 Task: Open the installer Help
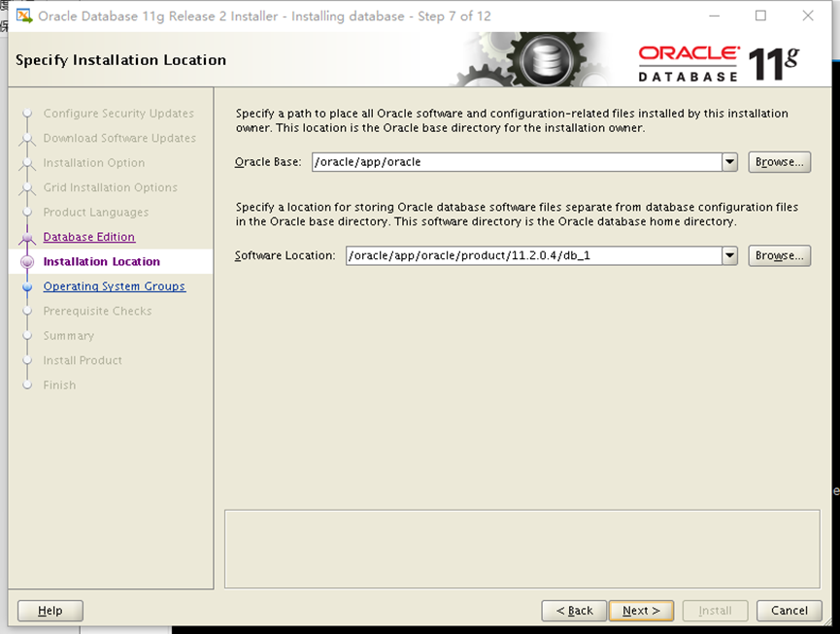50,611
